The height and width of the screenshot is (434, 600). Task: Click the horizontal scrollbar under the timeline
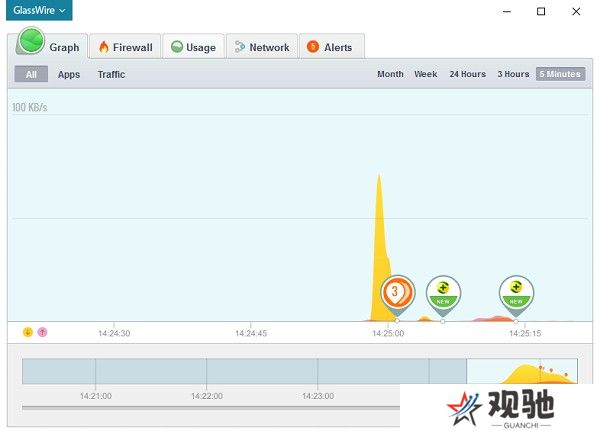click(211, 408)
